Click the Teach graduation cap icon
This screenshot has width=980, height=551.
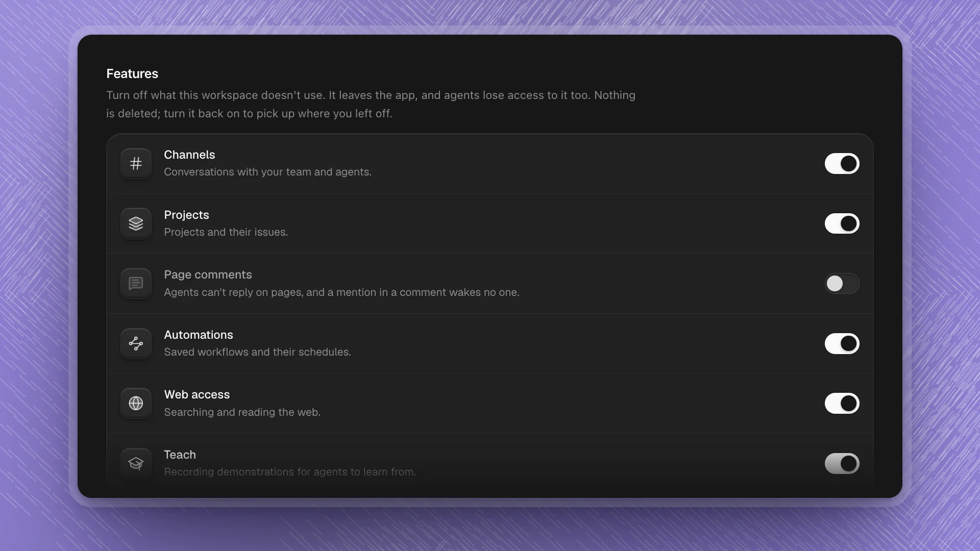(x=136, y=463)
